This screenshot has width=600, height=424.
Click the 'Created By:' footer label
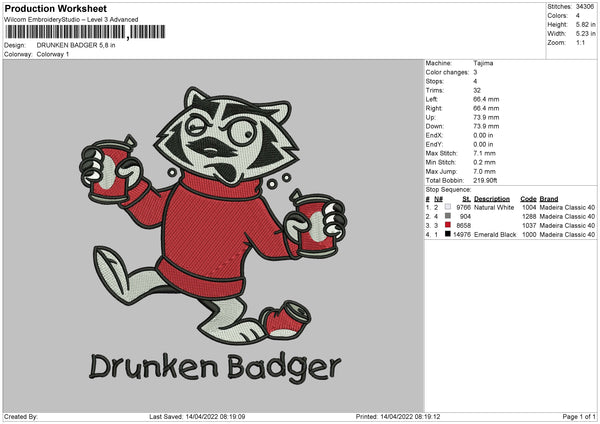21,417
